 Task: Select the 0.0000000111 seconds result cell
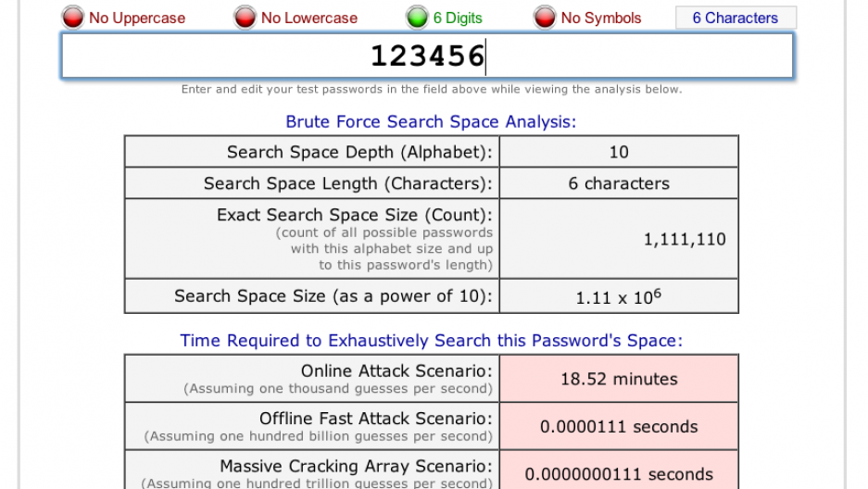click(x=619, y=474)
